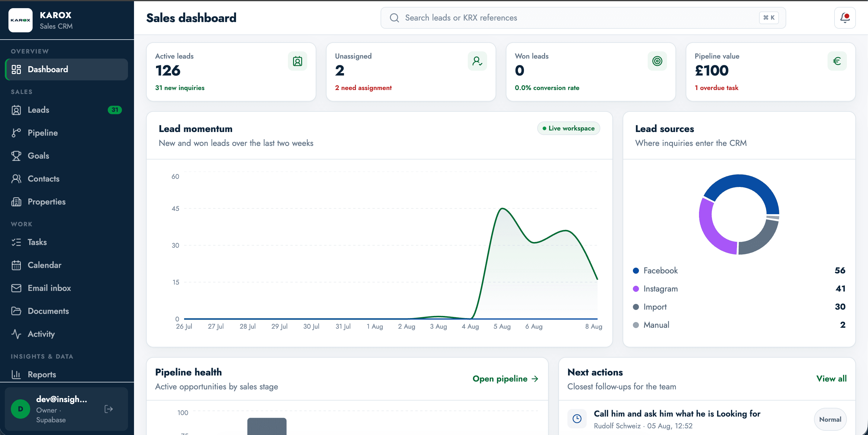Click the purple Instagram legend dot
This screenshot has height=435, width=868.
[x=636, y=289]
